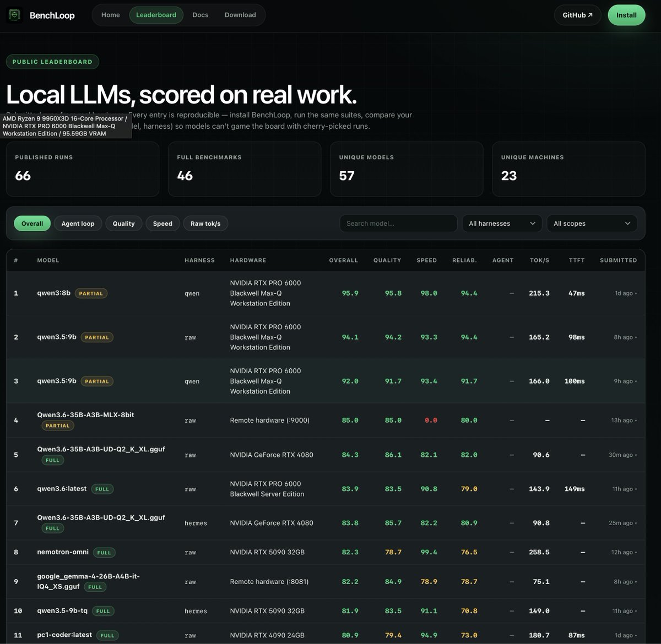Click the 30m ago submitted time
The height and width of the screenshot is (644, 661).
pyautogui.click(x=622, y=455)
